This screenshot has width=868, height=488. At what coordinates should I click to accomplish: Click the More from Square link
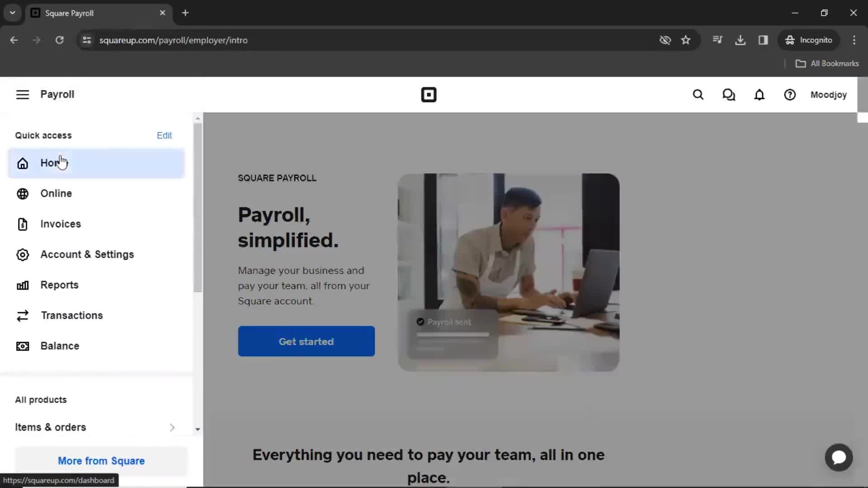(101, 460)
